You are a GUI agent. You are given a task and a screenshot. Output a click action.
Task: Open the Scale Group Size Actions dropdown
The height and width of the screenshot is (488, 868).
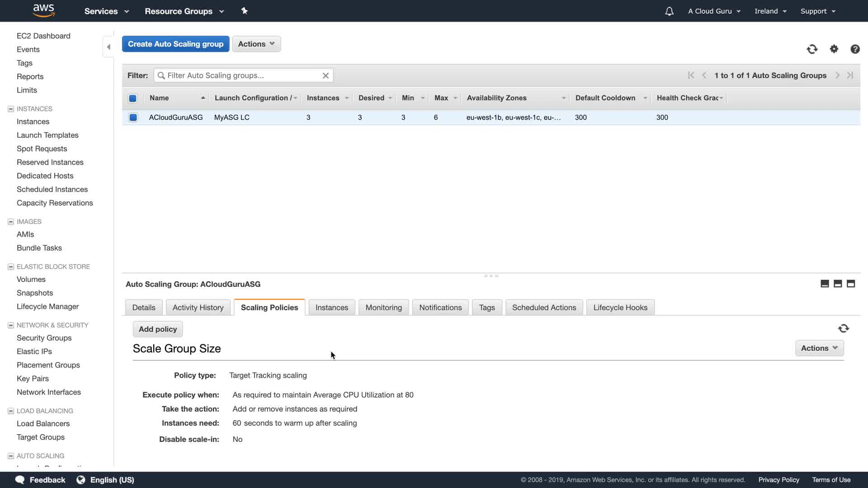click(819, 348)
